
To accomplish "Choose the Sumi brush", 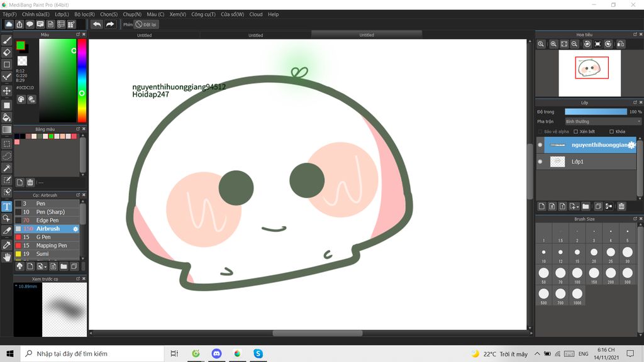I will coord(47,254).
